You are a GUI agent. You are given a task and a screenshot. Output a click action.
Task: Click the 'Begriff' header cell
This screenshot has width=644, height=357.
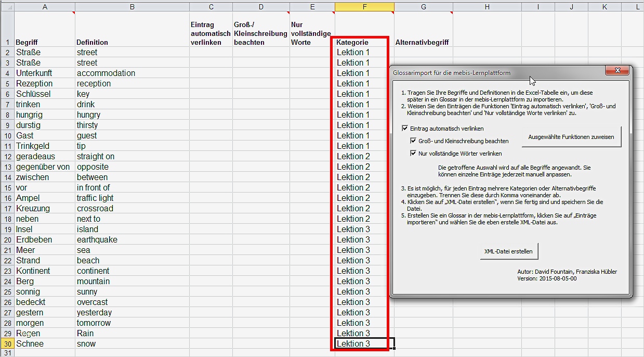tap(45, 29)
